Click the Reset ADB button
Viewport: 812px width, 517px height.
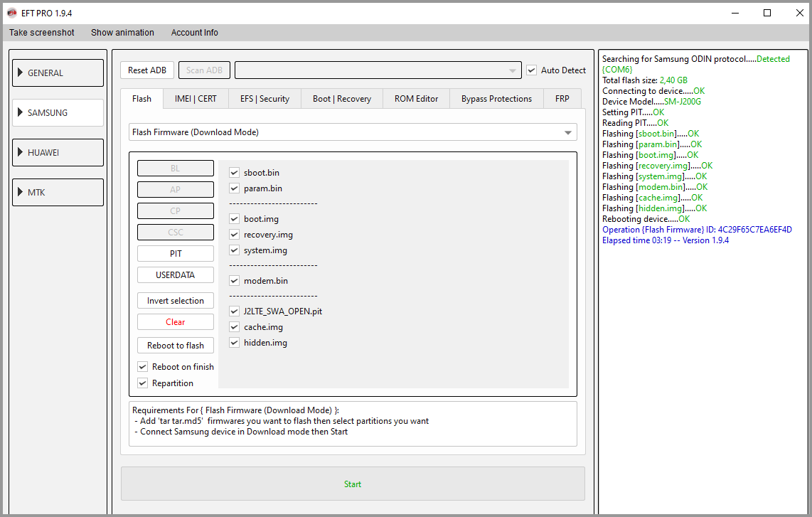coord(147,70)
